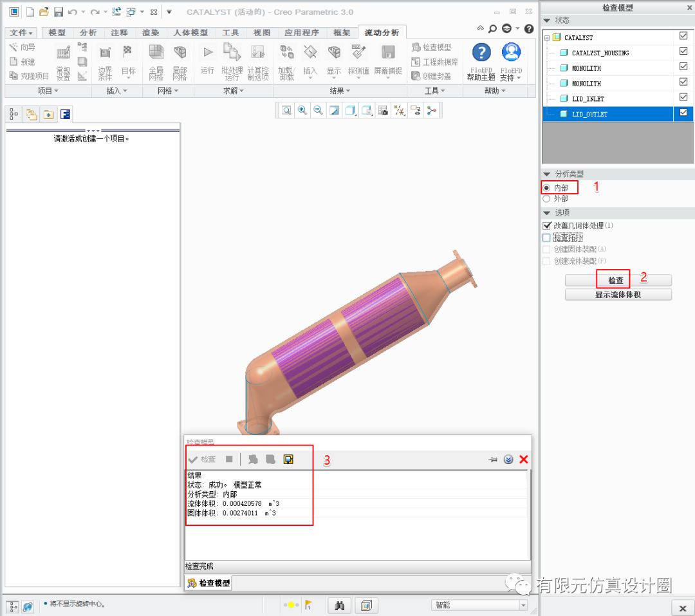This screenshot has width=695, height=616.
Task: Open the 文件 menu
Action: point(21,33)
